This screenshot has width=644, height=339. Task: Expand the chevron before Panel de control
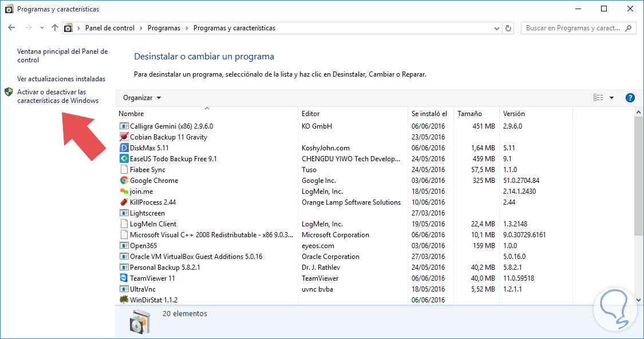tap(78, 28)
